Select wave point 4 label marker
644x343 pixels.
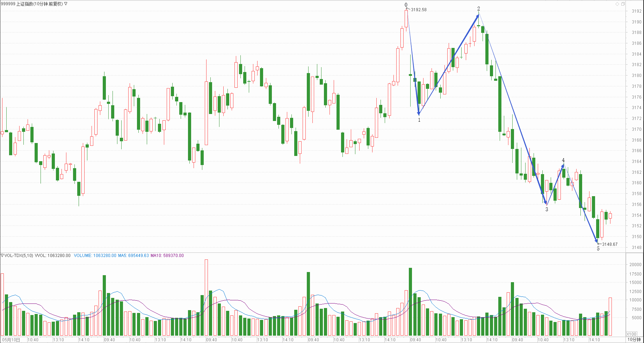563,160
